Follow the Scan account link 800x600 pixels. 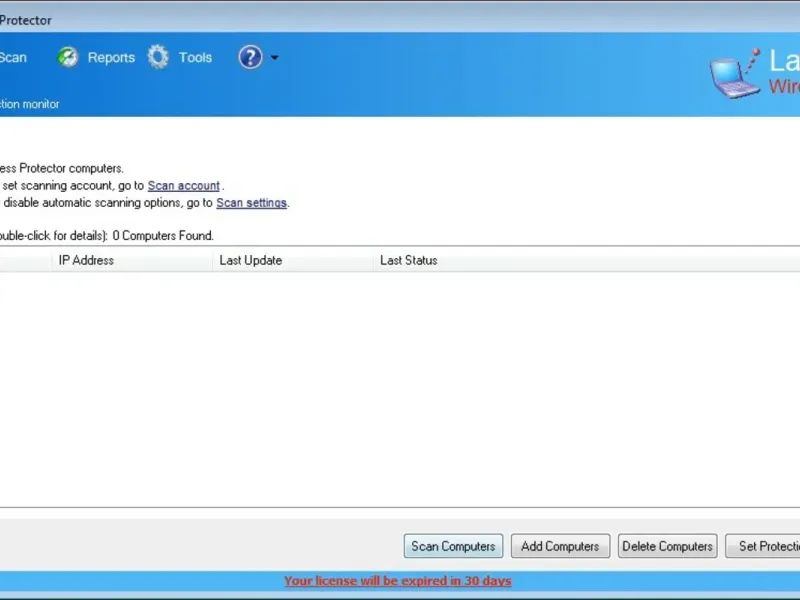tap(184, 186)
